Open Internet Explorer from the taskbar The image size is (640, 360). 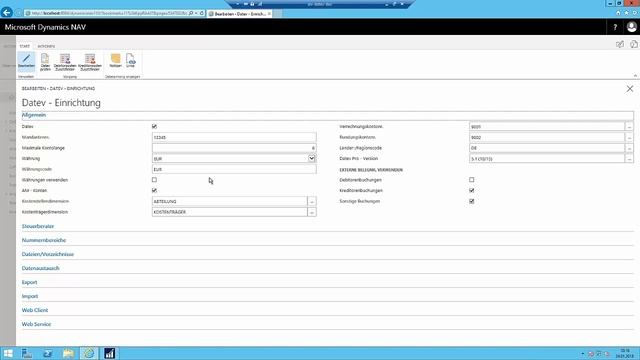(x=89, y=353)
